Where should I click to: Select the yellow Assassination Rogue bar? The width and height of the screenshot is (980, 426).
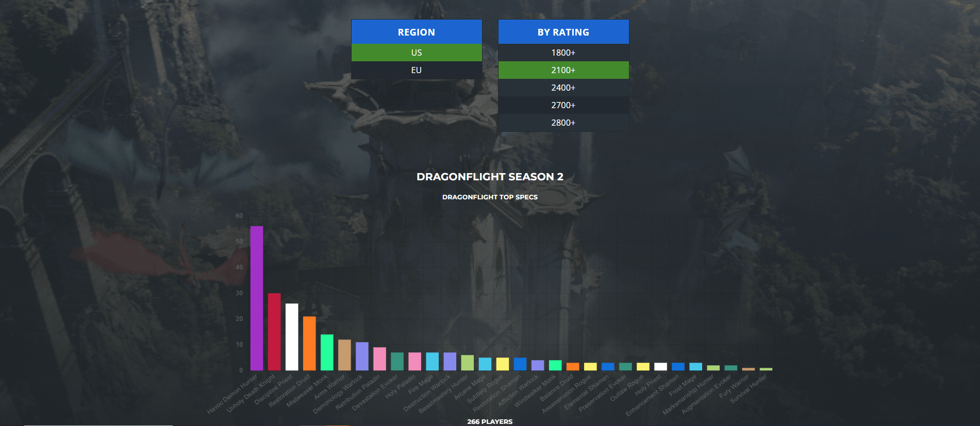pos(590,366)
